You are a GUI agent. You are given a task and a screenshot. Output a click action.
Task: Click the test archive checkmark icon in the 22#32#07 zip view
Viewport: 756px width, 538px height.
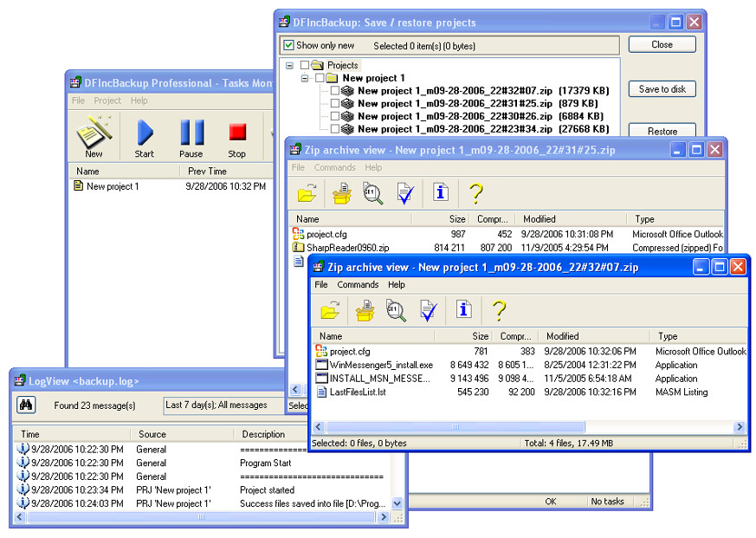[428, 310]
